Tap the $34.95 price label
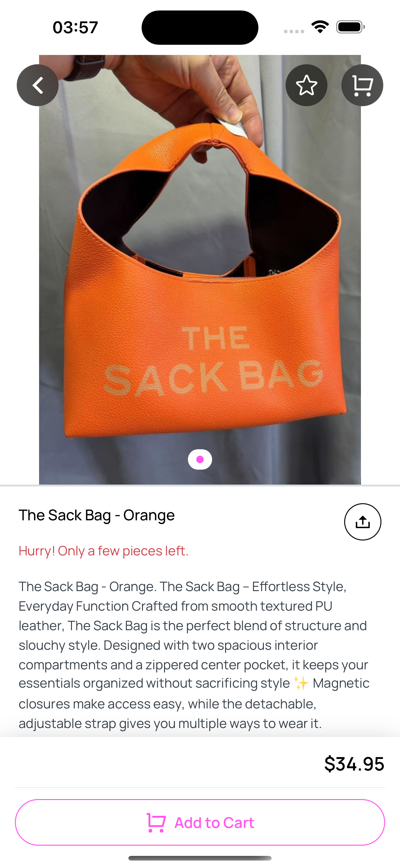 354,763
